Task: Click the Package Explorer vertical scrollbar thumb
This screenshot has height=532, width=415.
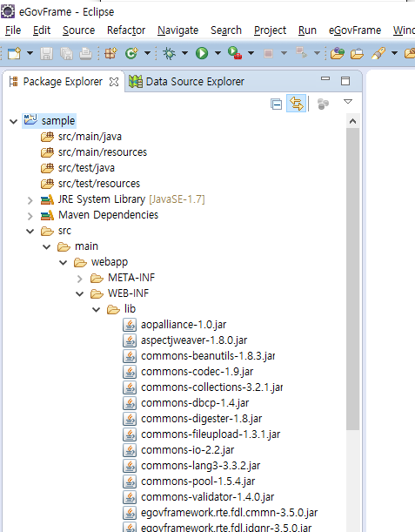Action: pos(352,279)
